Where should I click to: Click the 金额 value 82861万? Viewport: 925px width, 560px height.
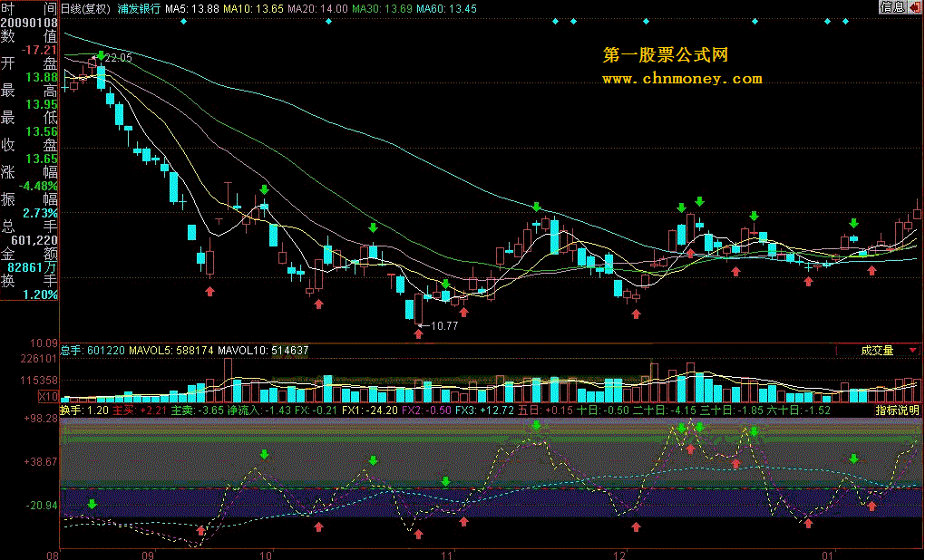[x=33, y=267]
